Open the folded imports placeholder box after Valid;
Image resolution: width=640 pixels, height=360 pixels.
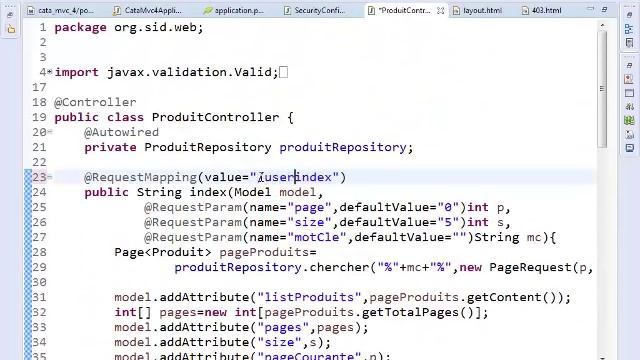click(284, 72)
